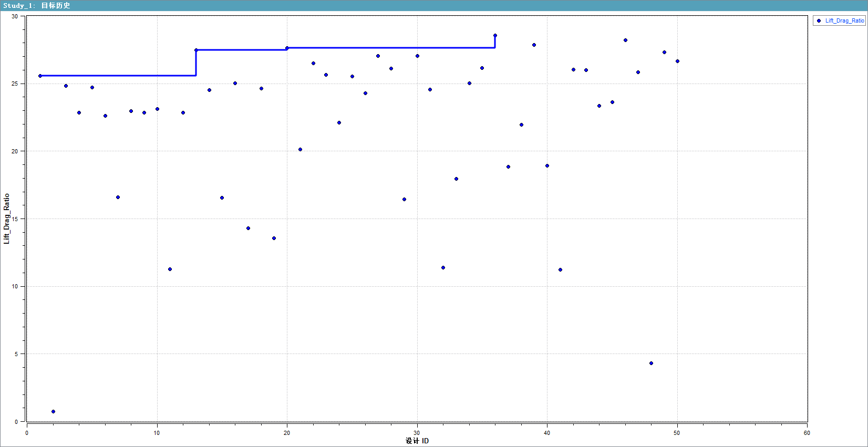Click the legend's blue dot marker
This screenshot has width=868, height=447.
pyautogui.click(x=819, y=21)
